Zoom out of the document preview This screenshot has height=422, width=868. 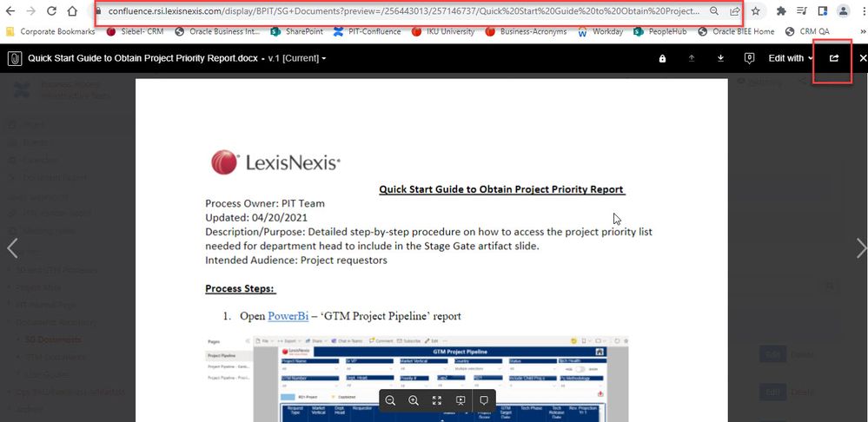[x=390, y=400]
